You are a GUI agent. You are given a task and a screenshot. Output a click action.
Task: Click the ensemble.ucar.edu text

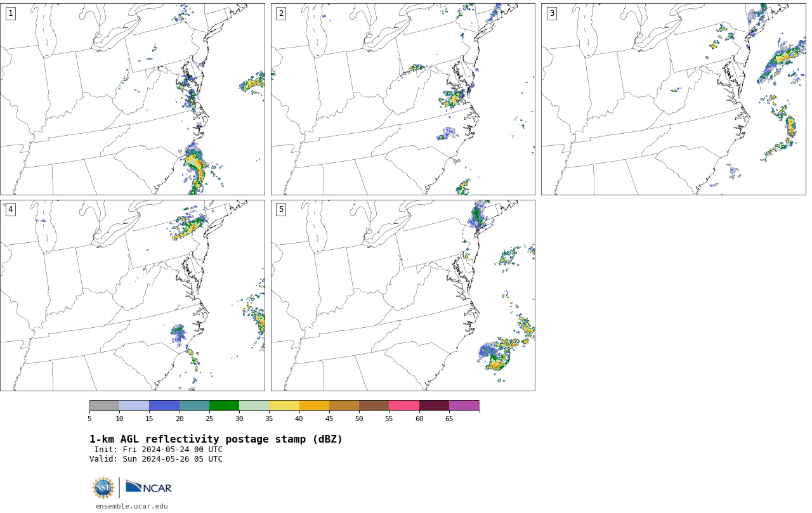pyautogui.click(x=132, y=506)
